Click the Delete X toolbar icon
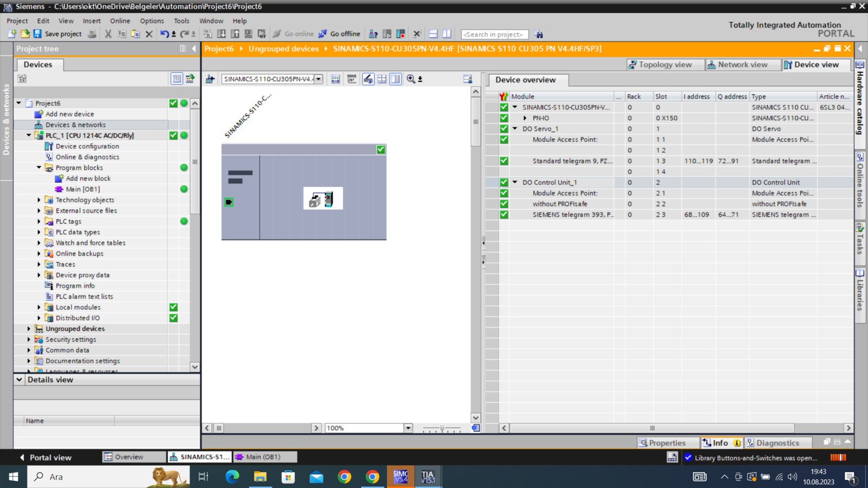This screenshot has width=868, height=488. point(149,34)
